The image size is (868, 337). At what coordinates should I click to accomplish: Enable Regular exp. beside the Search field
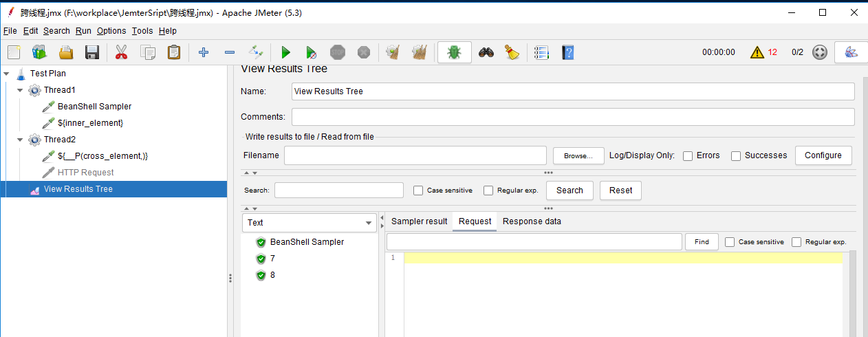point(488,191)
